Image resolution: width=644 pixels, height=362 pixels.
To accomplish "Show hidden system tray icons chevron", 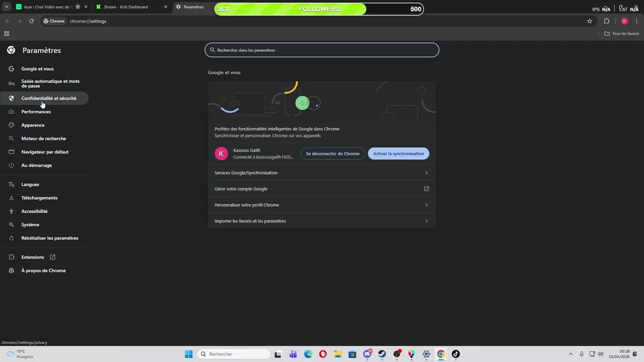I will tap(571, 354).
